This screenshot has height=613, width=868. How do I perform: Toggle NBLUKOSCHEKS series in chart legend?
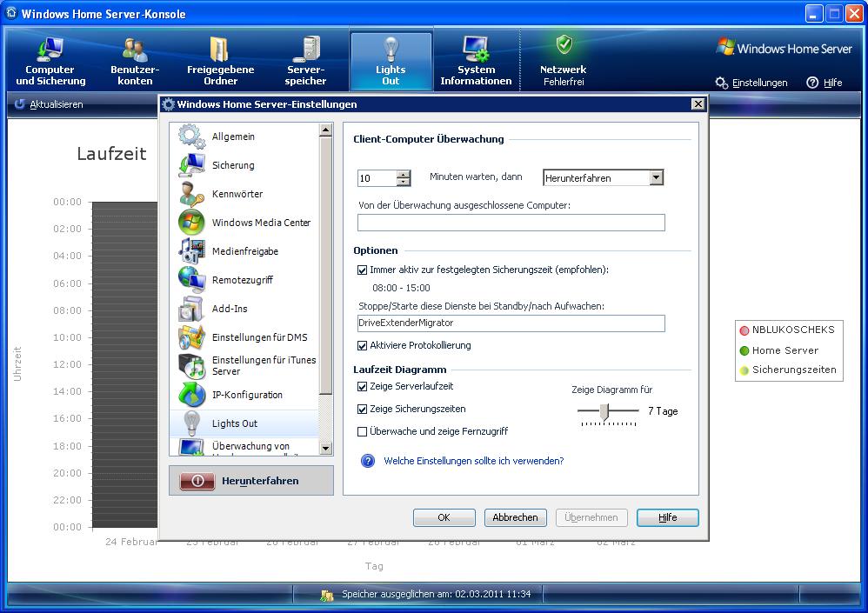(x=744, y=330)
